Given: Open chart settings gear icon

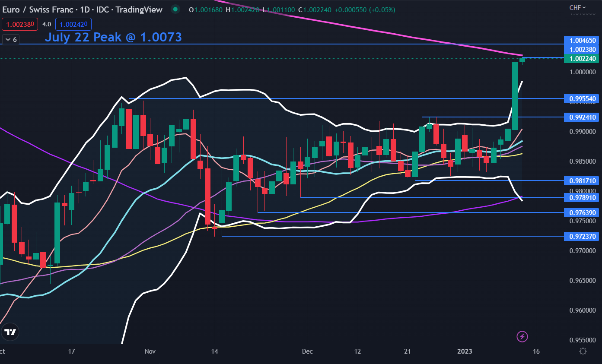Looking at the screenshot, I should [583, 351].
